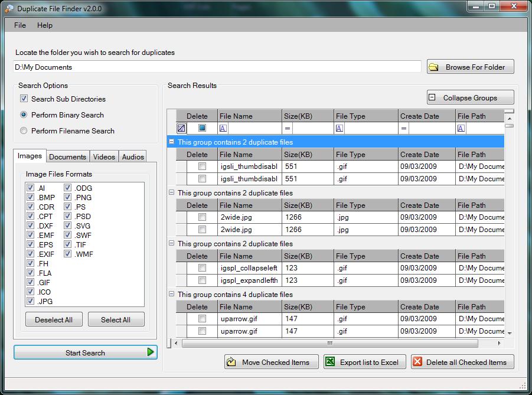
Task: Open the Help menu
Action: click(x=45, y=25)
